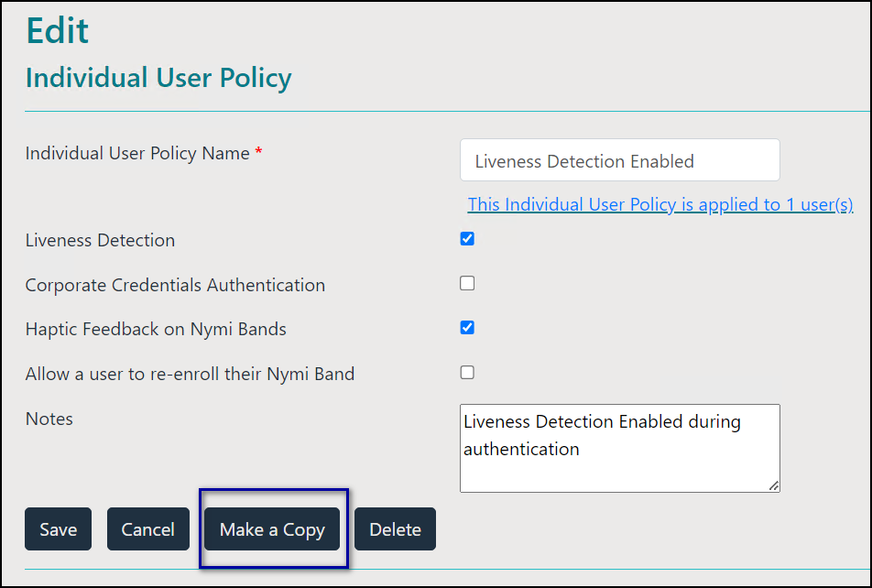Click inside the Notes text area

(x=620, y=449)
